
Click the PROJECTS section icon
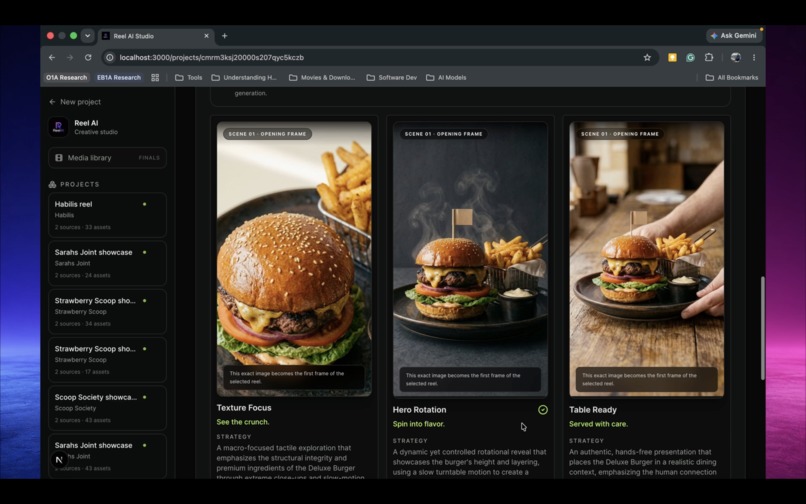(52, 184)
